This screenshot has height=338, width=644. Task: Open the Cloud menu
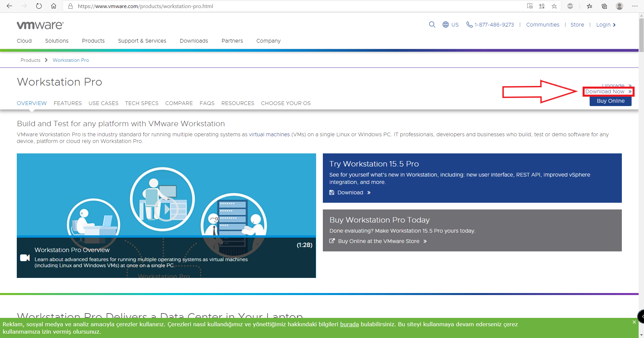click(24, 41)
